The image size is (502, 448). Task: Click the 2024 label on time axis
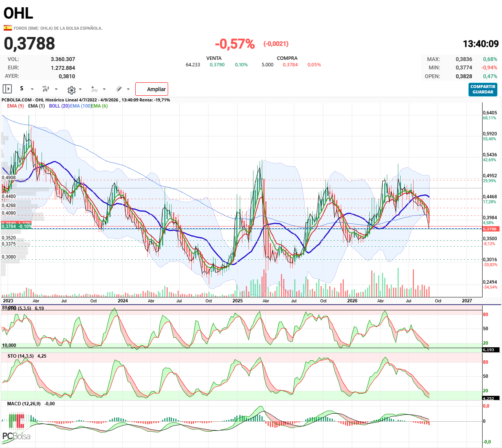123,301
